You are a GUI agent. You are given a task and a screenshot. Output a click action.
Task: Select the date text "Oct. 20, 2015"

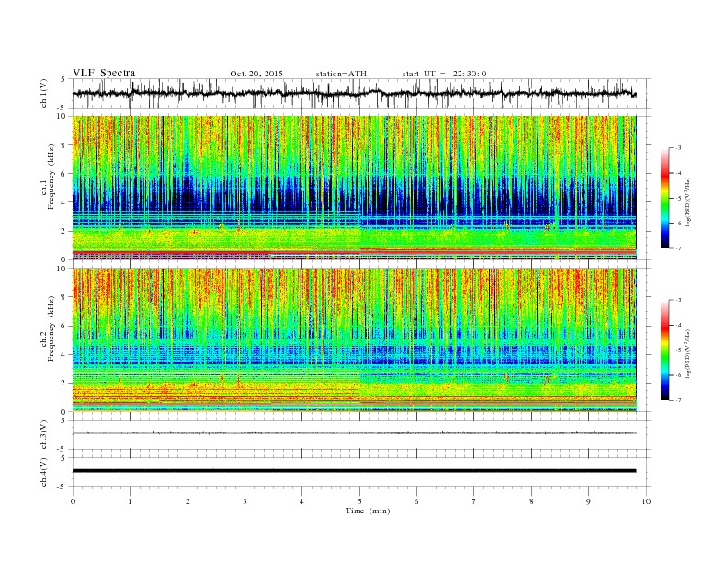click(x=256, y=74)
